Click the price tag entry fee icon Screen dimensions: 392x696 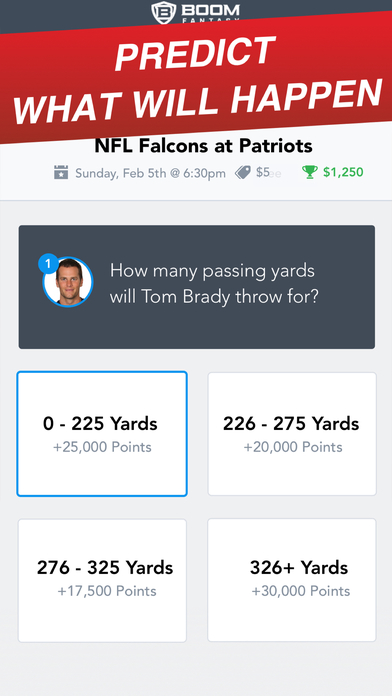[x=243, y=172]
